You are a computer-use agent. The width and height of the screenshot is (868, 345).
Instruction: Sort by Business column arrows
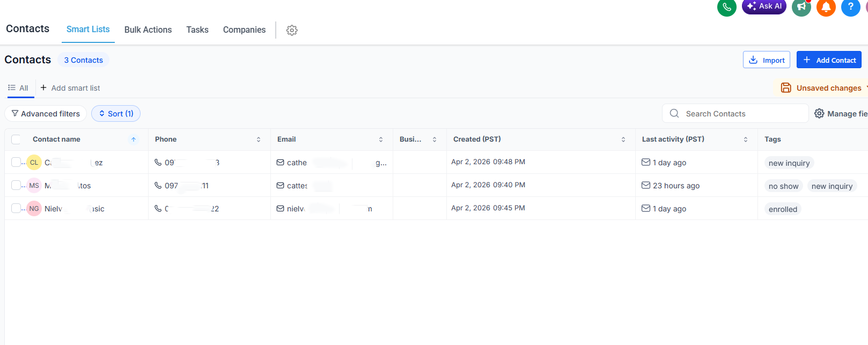(435, 140)
